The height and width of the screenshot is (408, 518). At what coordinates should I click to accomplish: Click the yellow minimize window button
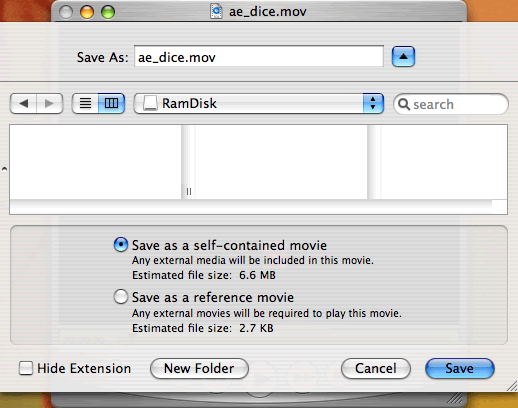click(87, 12)
